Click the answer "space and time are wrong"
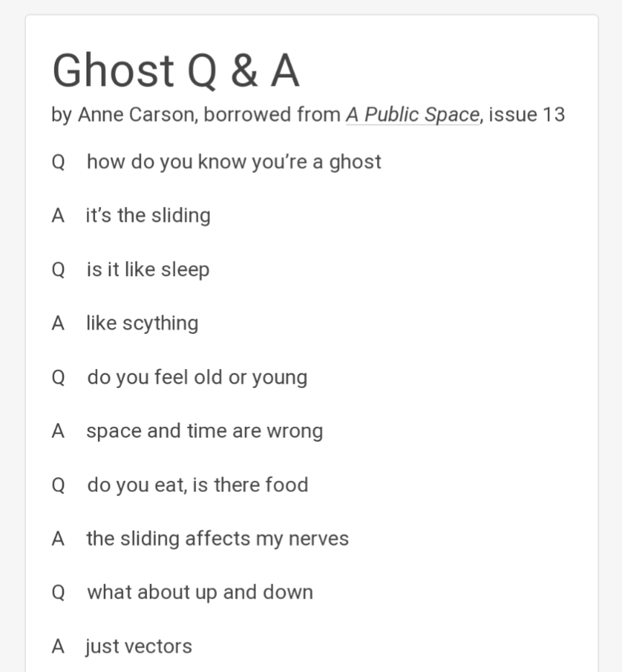 [204, 431]
